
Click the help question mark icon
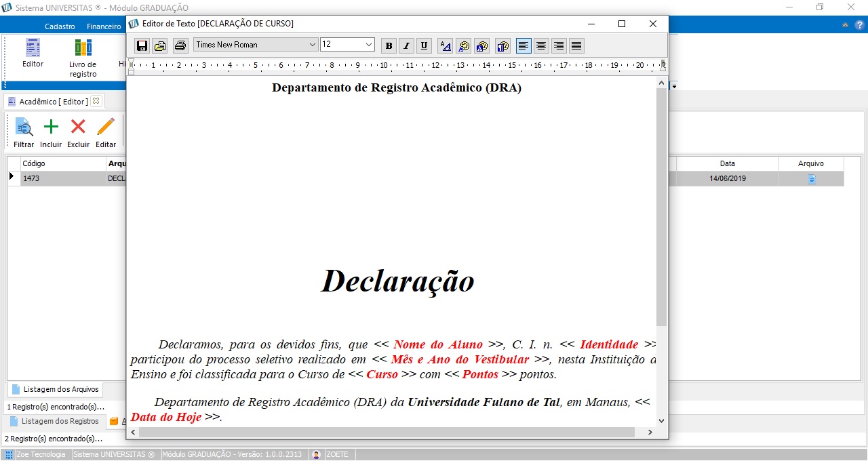859,25
